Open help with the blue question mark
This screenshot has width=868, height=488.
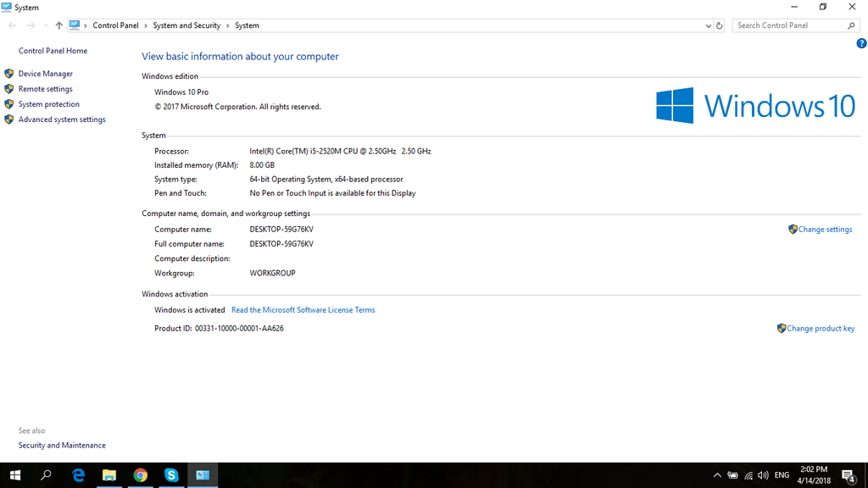pyautogui.click(x=861, y=44)
